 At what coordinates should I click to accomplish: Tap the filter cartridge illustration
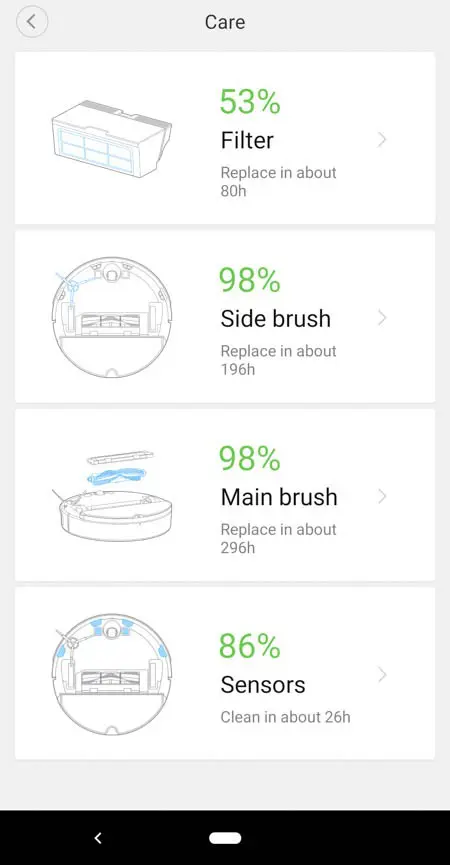pos(111,138)
